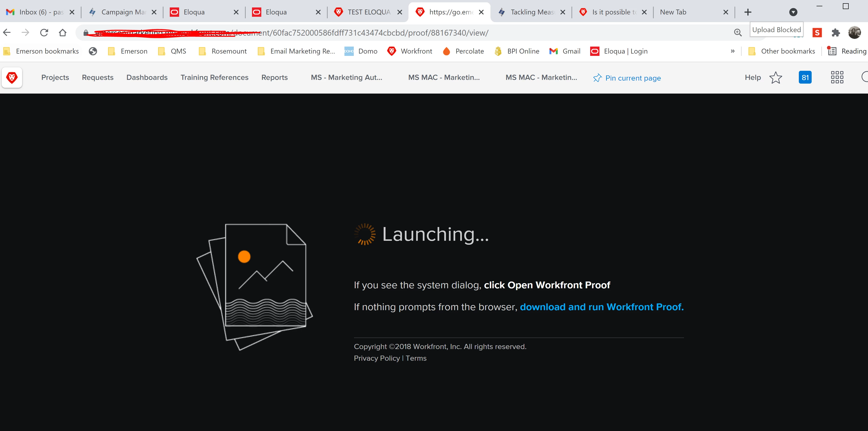
Task: Close the Tackling Meas tab
Action: [x=562, y=12]
